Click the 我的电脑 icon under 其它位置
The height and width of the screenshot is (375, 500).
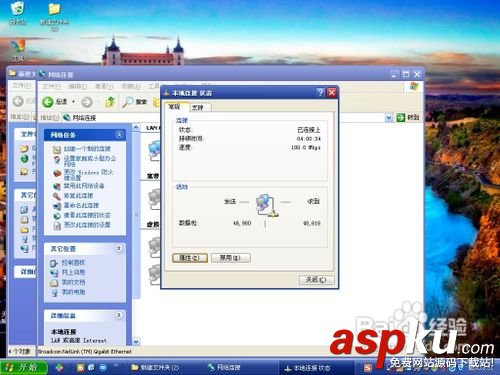click(x=54, y=293)
